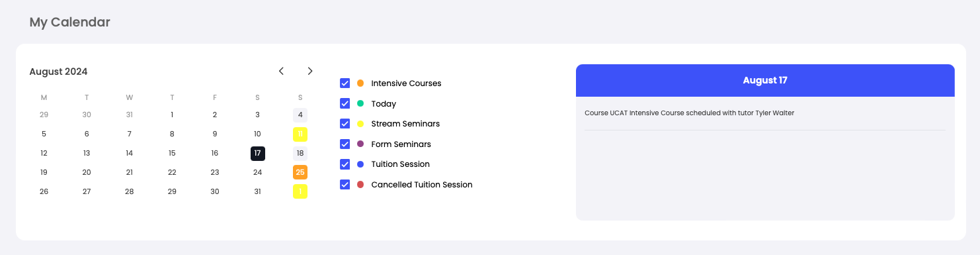This screenshot has height=255, width=980.
Task: Click the orange Intensive Courses dot
Action: [360, 83]
